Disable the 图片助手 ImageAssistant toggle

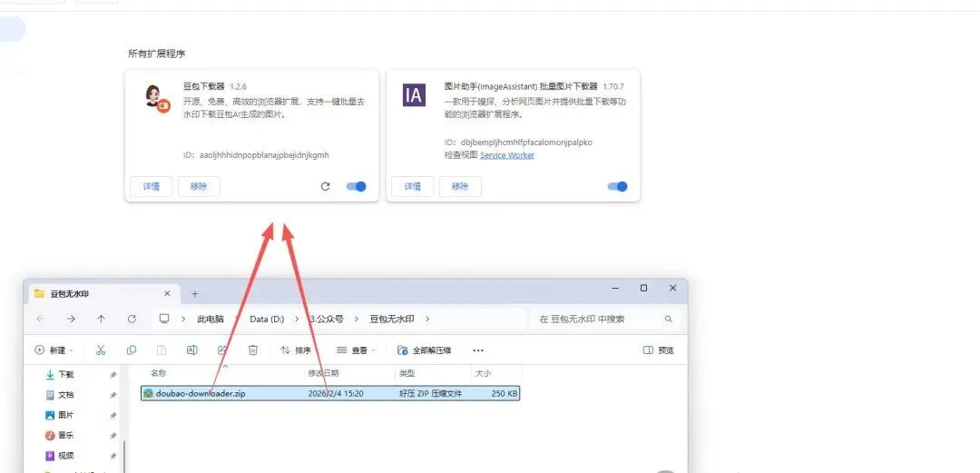618,186
